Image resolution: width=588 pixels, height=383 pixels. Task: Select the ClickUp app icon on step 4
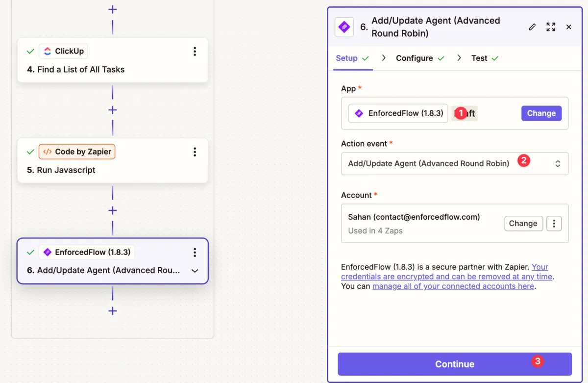click(x=47, y=51)
